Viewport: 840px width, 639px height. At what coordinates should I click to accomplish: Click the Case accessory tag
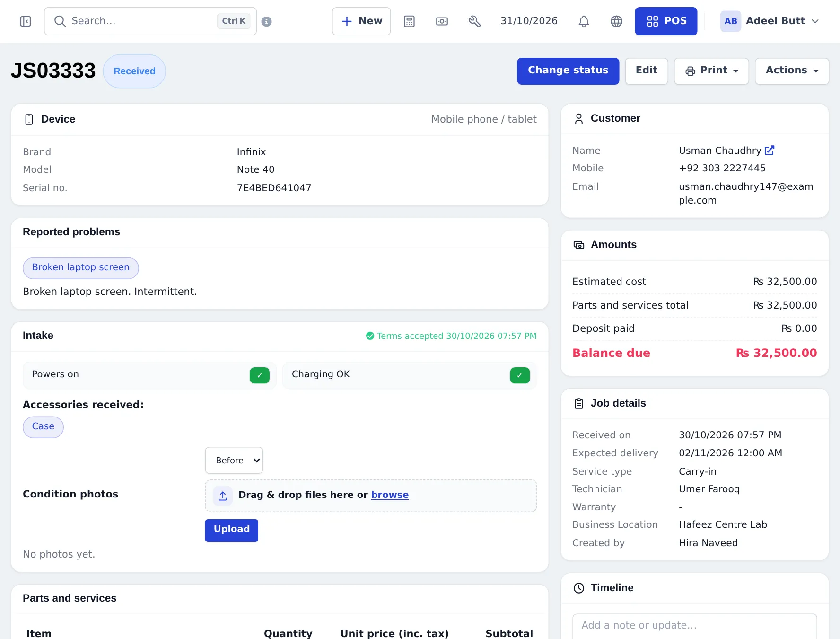point(43,427)
